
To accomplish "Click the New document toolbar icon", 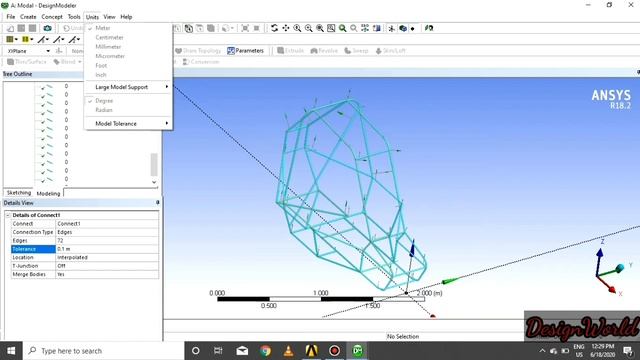I will (x=10, y=28).
